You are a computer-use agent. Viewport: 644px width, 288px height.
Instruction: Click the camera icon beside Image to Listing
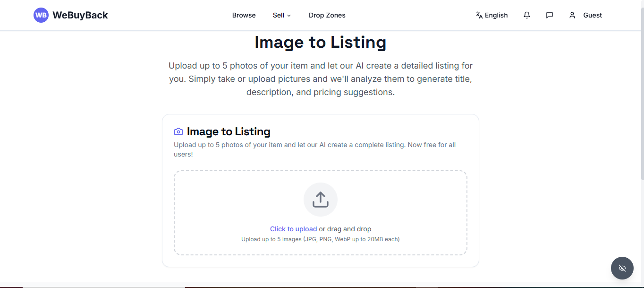click(x=178, y=131)
